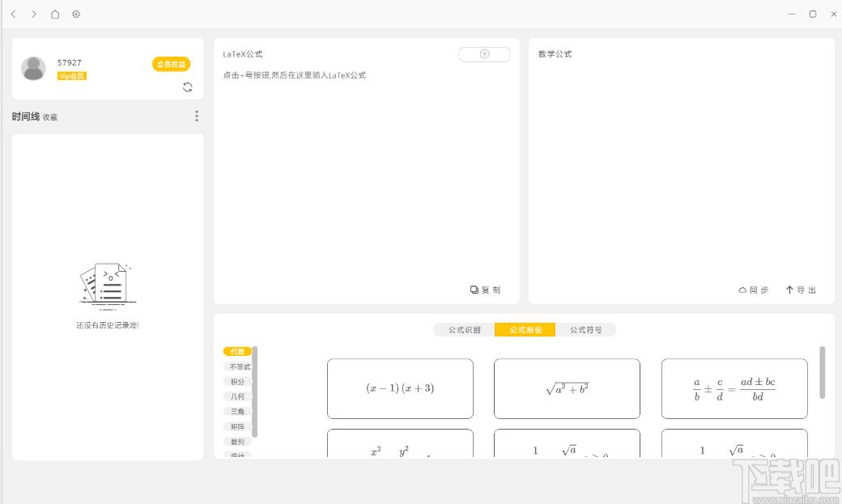This screenshot has height=504, width=842.
Task: Insert the (x−1)(x+3) preset formula
Action: [x=400, y=388]
